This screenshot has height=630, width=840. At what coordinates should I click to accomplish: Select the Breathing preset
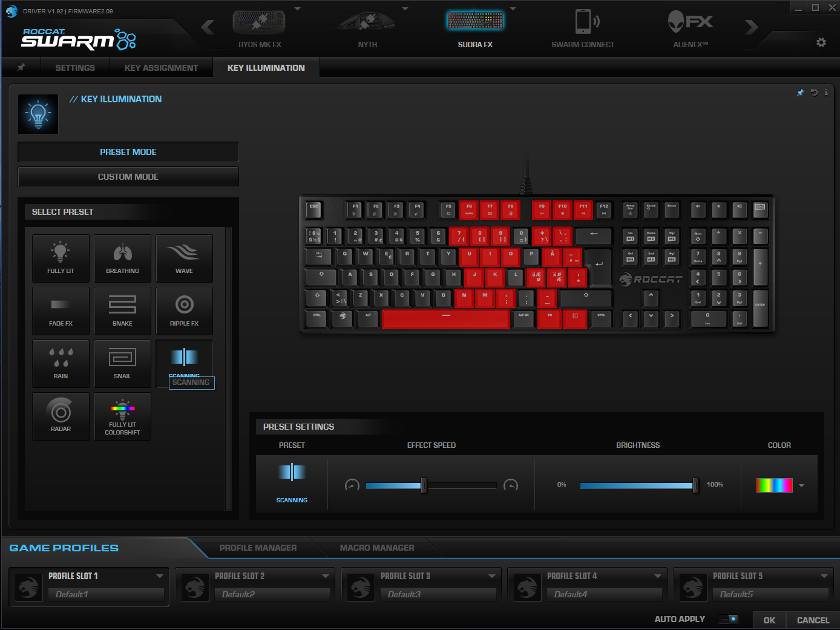click(x=122, y=258)
